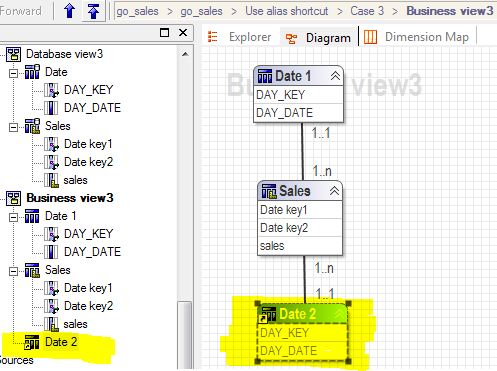This screenshot has width=497, height=371.
Task: Click the Go to top level arrow icon
Action: pyautogui.click(x=93, y=11)
